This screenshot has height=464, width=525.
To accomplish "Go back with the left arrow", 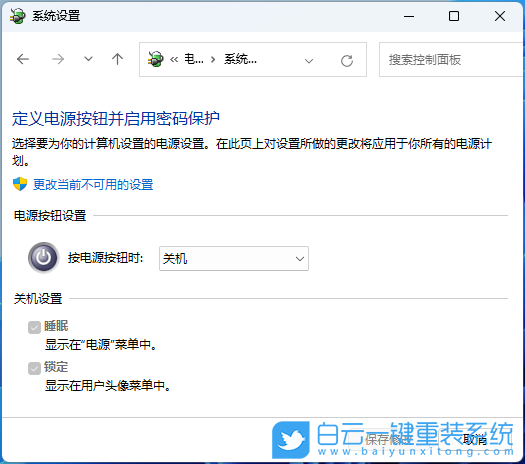I will click(x=23, y=60).
